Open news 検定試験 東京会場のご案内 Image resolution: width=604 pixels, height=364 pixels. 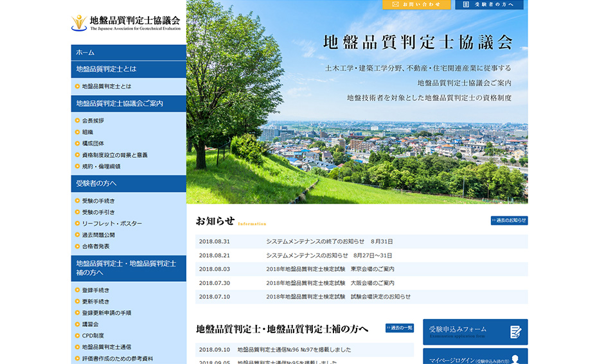[330, 269]
